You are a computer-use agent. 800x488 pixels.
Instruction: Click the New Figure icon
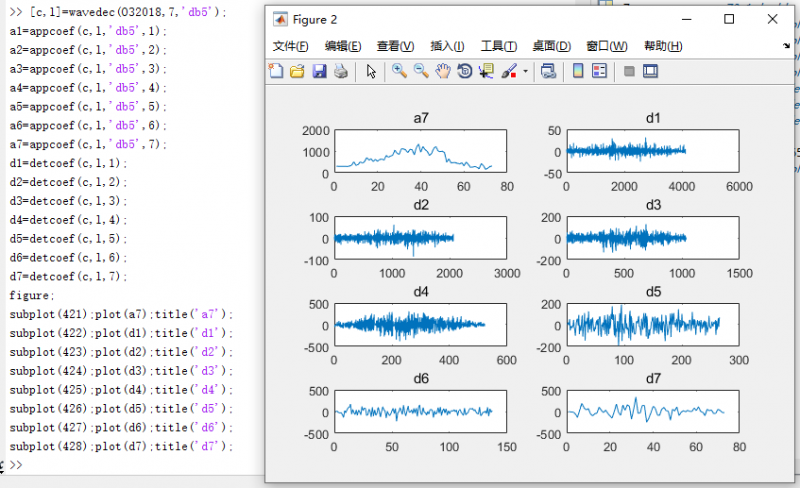277,71
